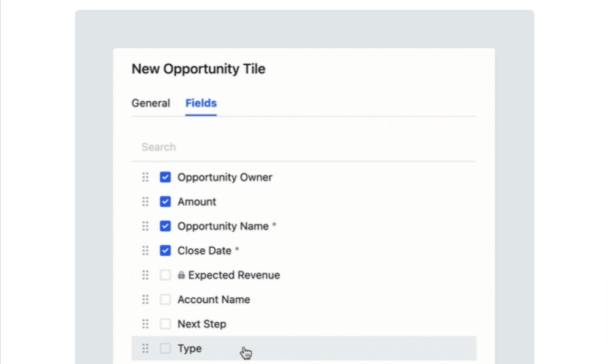
Task: Click the drag handle next to Account Name
Action: click(145, 299)
